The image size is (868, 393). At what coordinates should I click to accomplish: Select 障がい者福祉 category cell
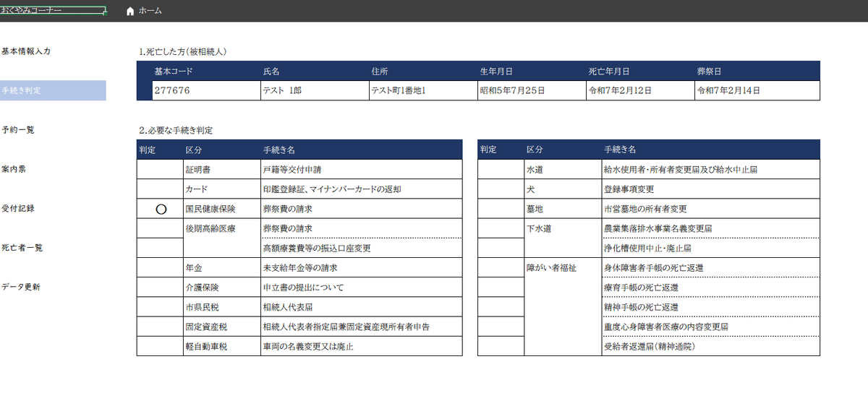562,306
